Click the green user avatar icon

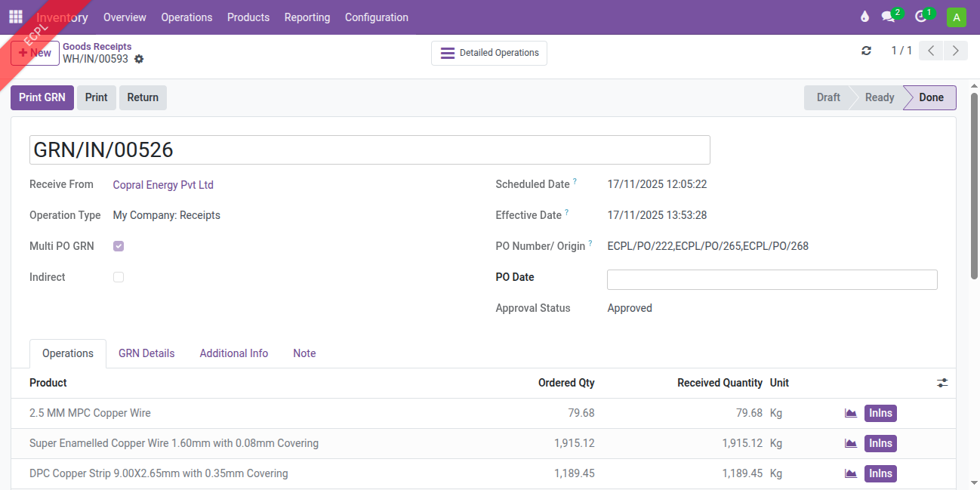(x=957, y=17)
